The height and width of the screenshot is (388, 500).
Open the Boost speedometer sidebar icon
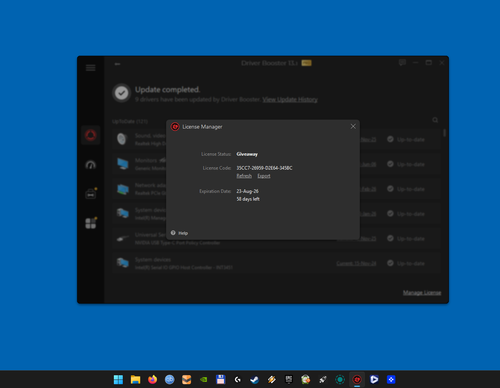90,165
